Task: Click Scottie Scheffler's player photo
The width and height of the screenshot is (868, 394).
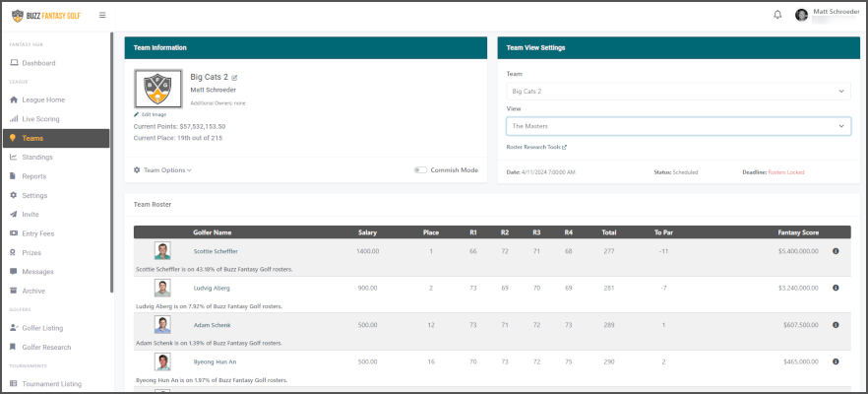Action: pyautogui.click(x=162, y=251)
